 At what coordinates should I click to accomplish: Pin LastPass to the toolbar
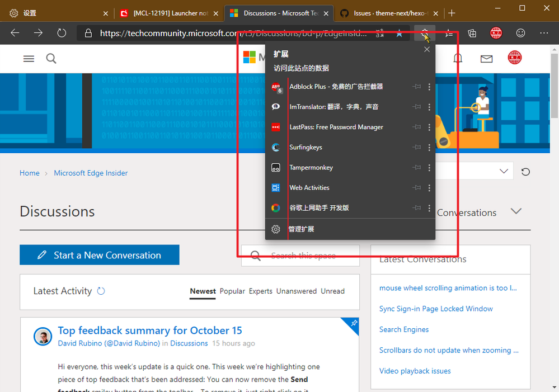pos(416,127)
